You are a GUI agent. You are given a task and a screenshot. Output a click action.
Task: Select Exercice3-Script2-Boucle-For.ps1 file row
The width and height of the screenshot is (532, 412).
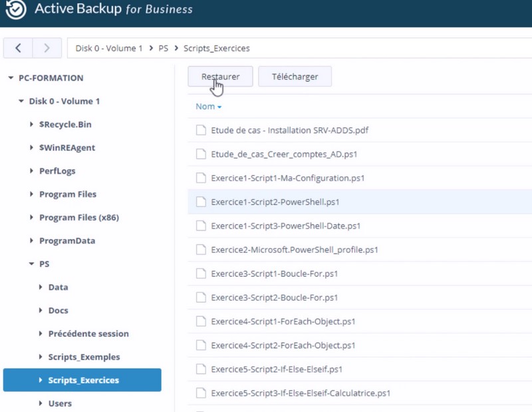point(274,298)
